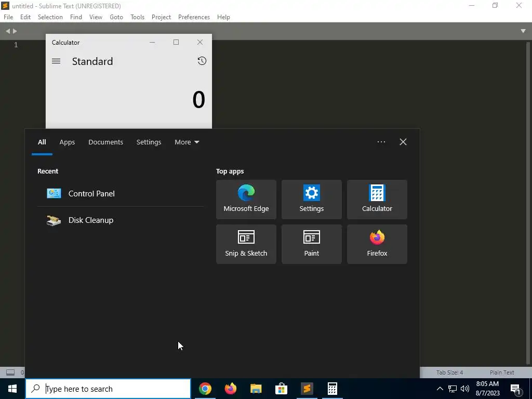Open Google Chrome from the taskbar
Screen dimensions: 532x399
pos(205,389)
